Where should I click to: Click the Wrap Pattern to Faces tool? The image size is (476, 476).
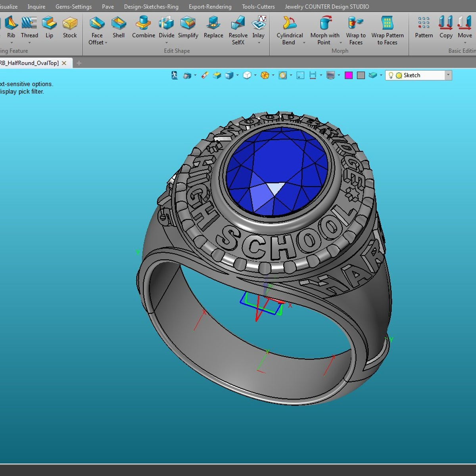[388, 31]
